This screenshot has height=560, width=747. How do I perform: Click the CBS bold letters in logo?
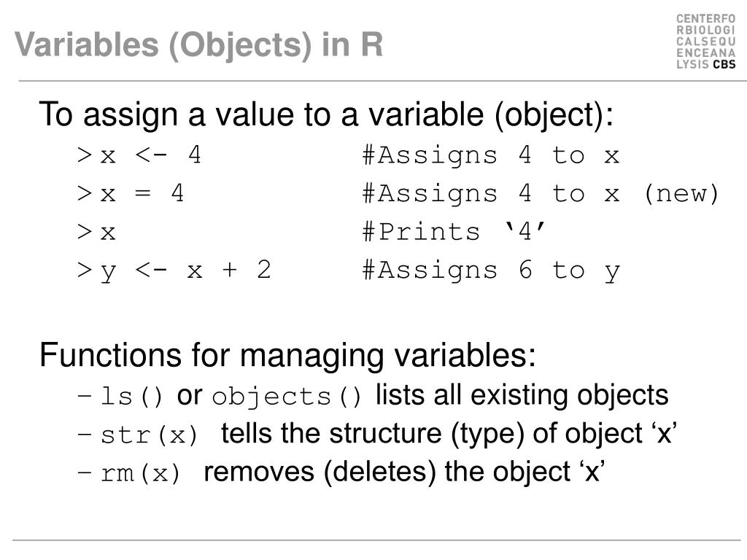click(x=724, y=64)
